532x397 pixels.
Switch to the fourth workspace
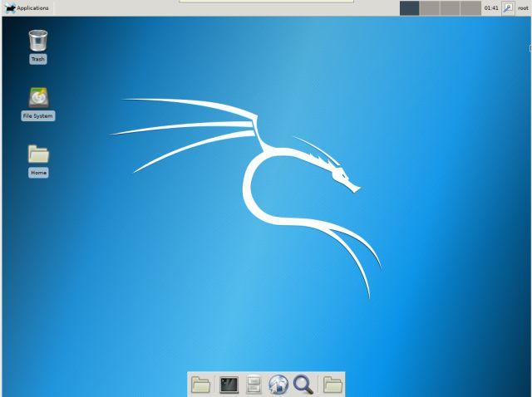pos(472,7)
